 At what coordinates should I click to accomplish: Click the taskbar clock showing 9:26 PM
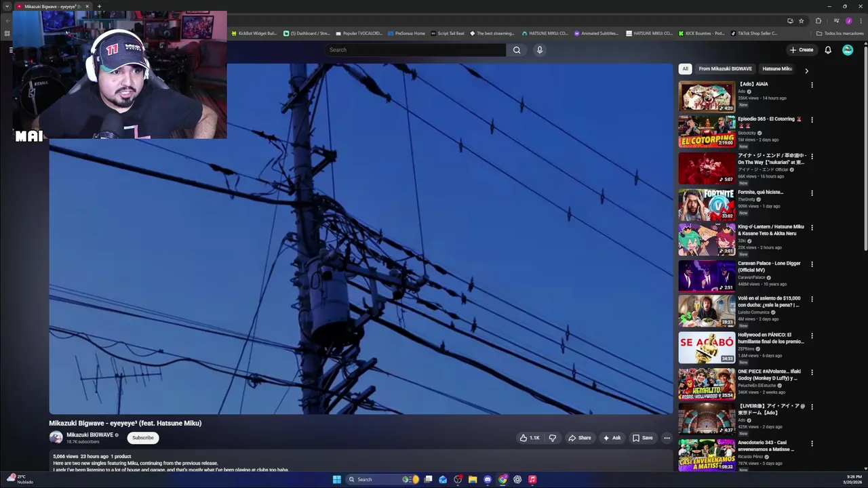(852, 479)
